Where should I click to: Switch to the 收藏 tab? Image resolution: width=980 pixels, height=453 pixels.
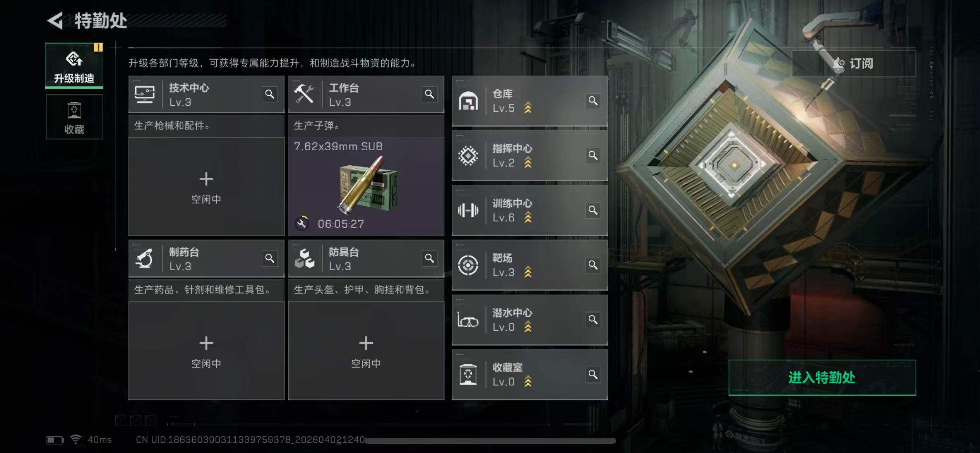click(x=74, y=117)
